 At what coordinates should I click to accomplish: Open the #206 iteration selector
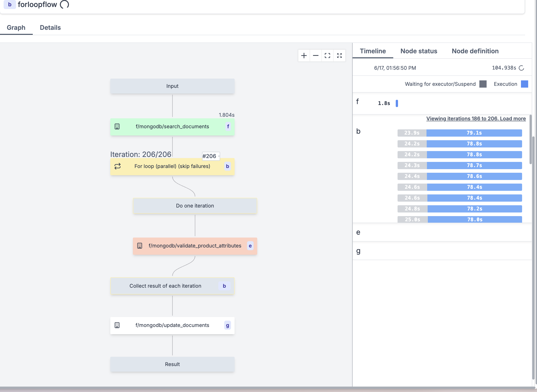[211, 156]
